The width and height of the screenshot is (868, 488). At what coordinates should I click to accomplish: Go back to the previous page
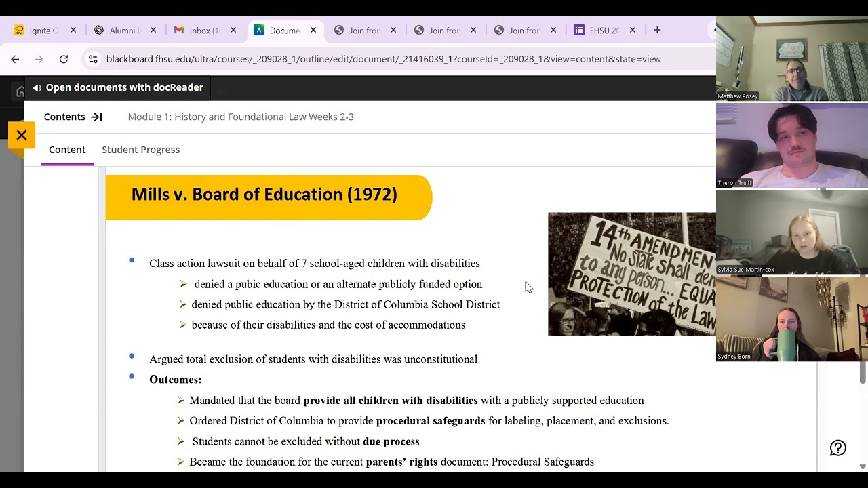coord(15,59)
